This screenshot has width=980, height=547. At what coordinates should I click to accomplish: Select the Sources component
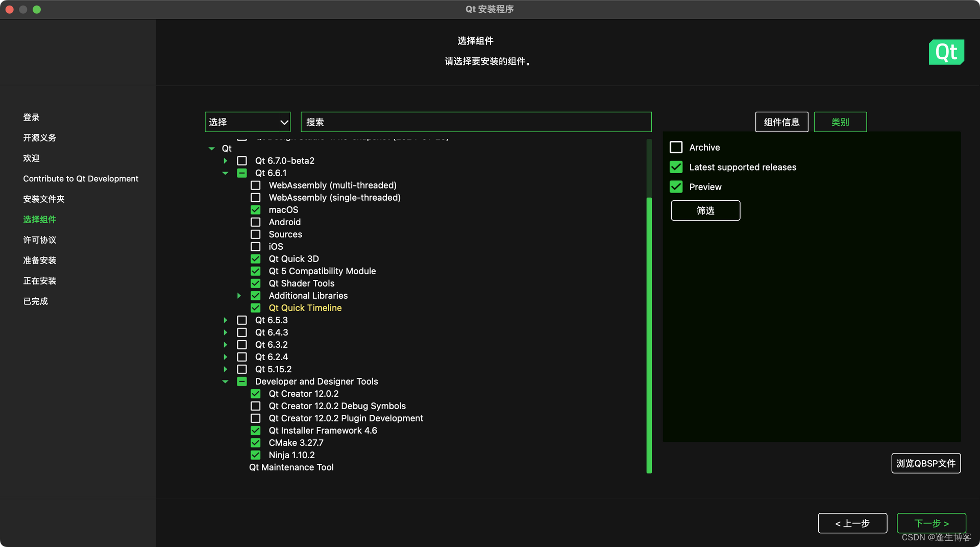click(x=255, y=234)
